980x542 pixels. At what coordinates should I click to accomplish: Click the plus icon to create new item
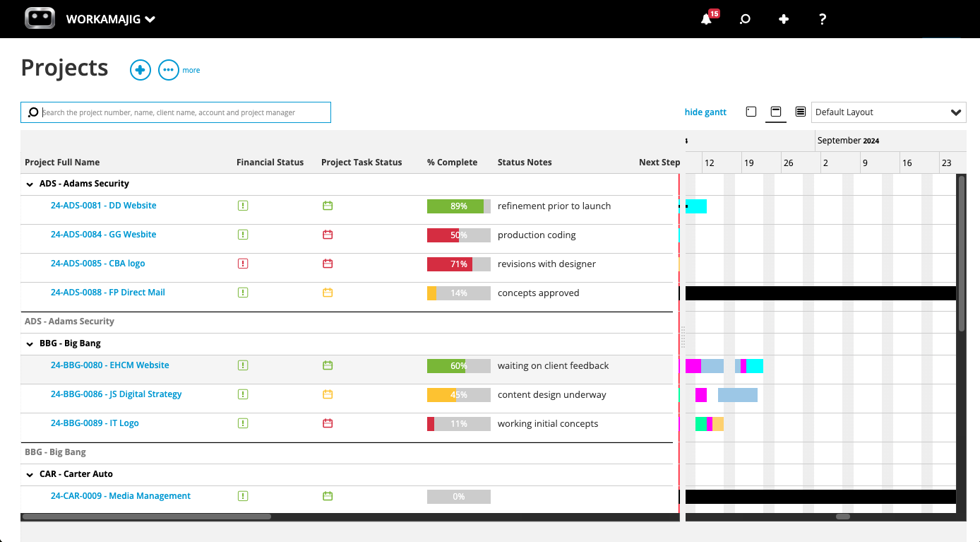[x=784, y=19]
